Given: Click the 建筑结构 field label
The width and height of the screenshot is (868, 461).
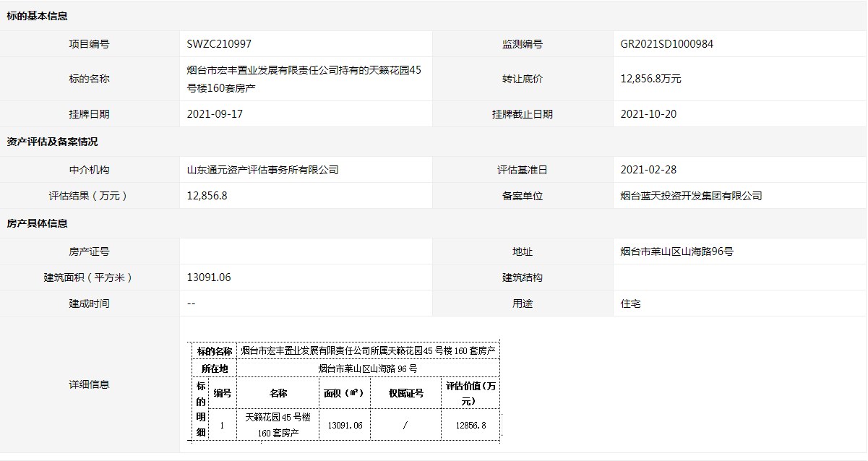Looking at the screenshot, I should pos(522,277).
